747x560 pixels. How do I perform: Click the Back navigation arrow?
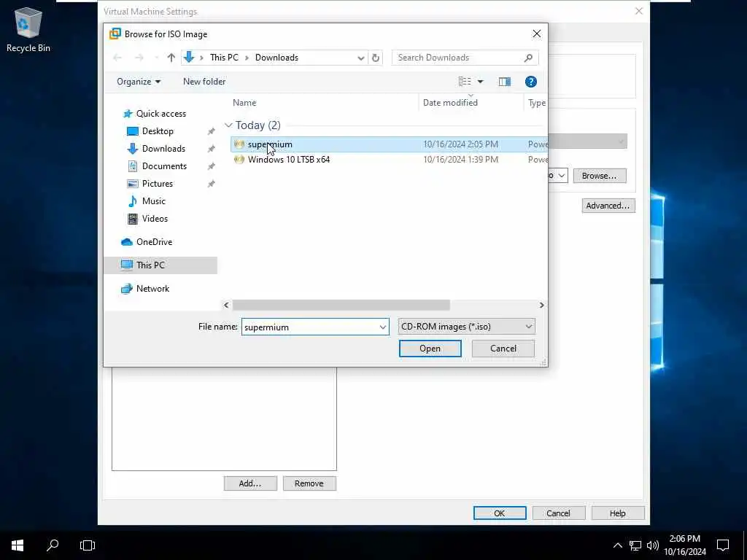(x=117, y=58)
